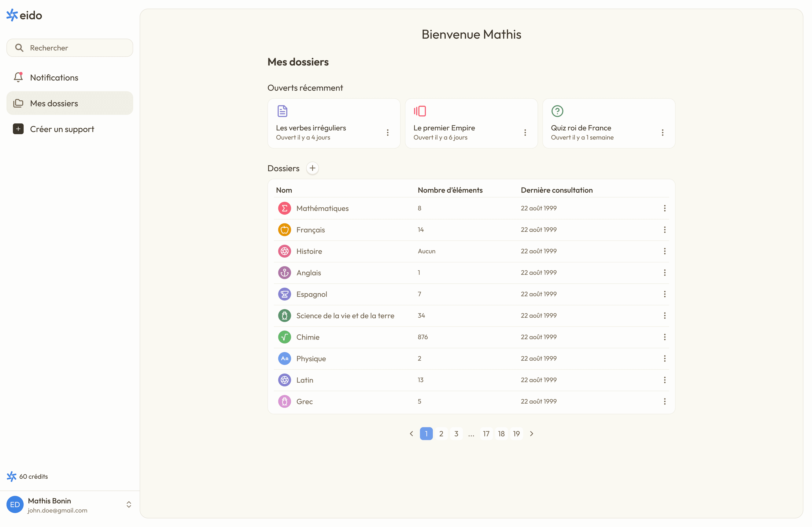Add a new folder with the plus button
812x527 pixels.
click(312, 168)
